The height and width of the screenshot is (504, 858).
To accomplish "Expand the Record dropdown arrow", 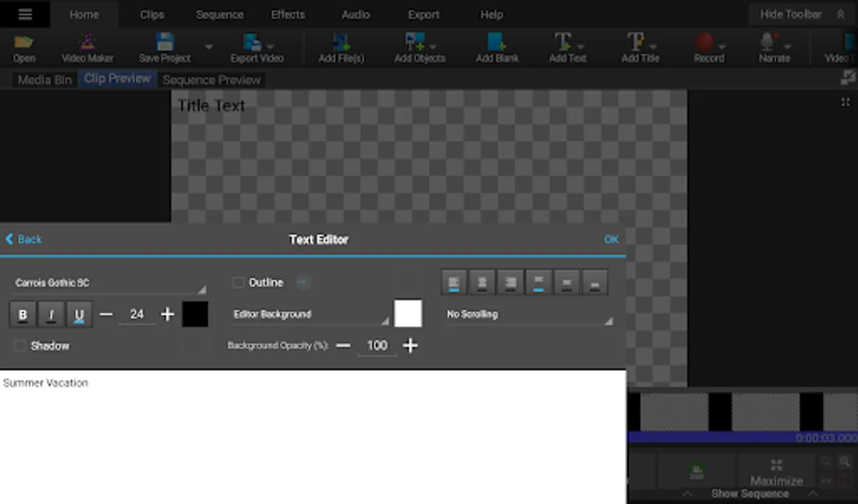I will (x=722, y=46).
